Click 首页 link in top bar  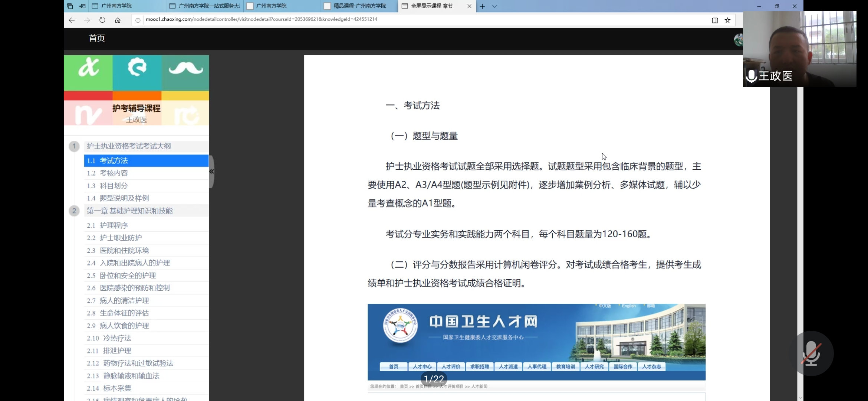pos(96,38)
